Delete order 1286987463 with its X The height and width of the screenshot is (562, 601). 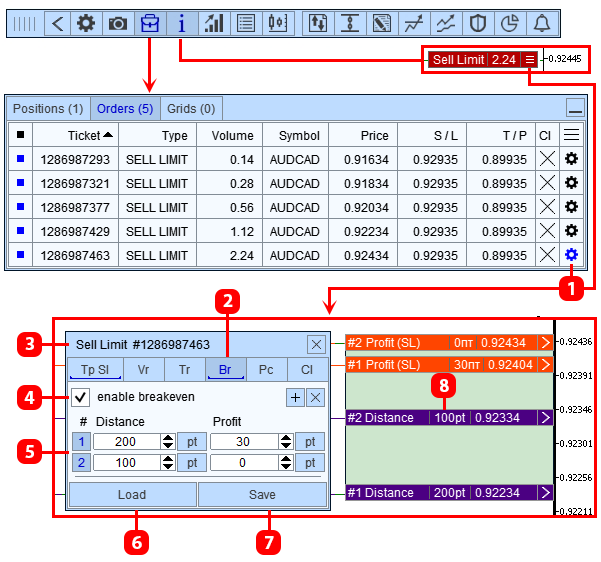[547, 255]
